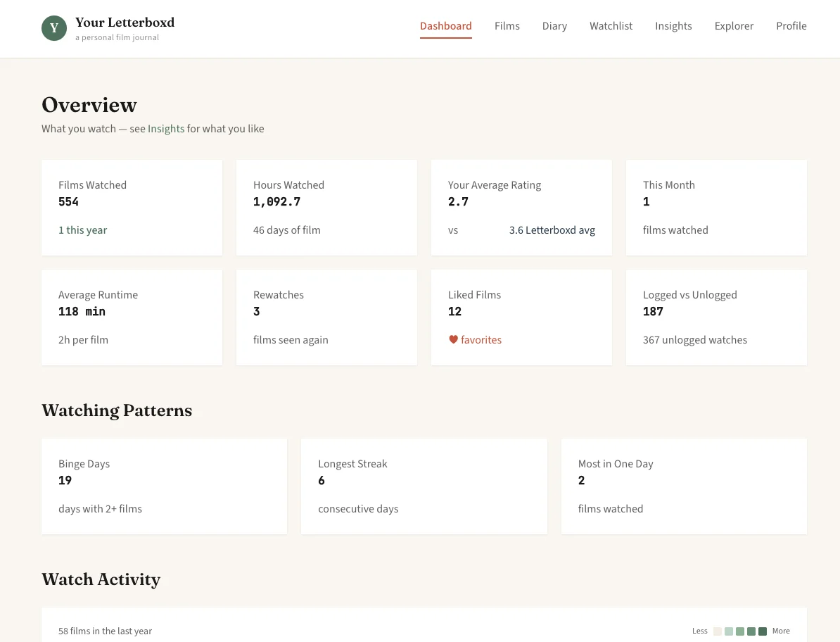
Task: Select the Logged vs Unlogged card
Action: [716, 317]
